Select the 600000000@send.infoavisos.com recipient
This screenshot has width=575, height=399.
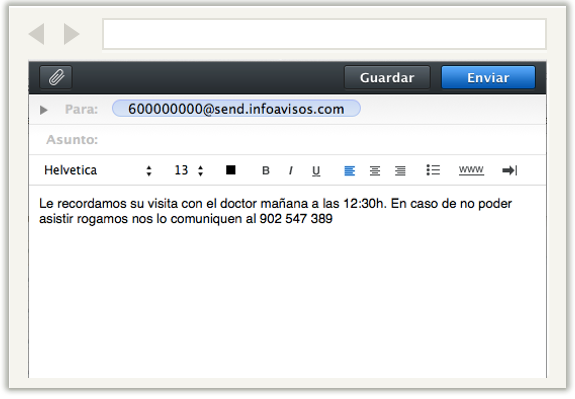click(x=236, y=109)
